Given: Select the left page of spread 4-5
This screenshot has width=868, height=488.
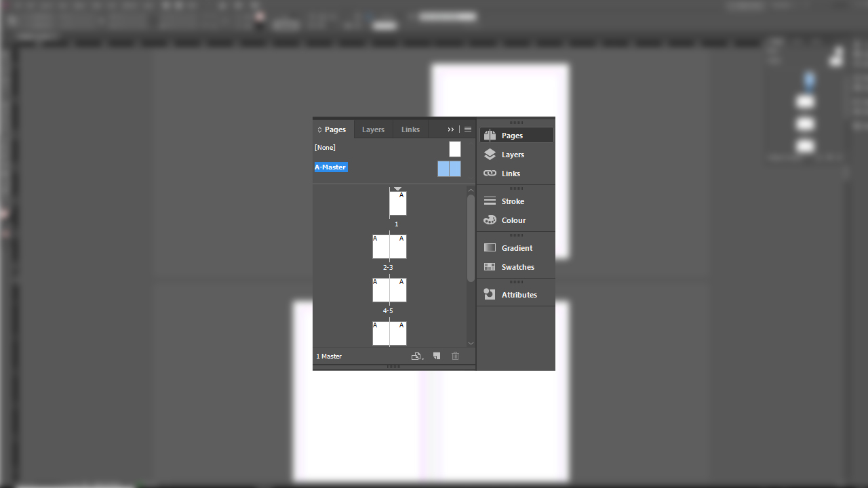Looking at the screenshot, I should 381,290.
